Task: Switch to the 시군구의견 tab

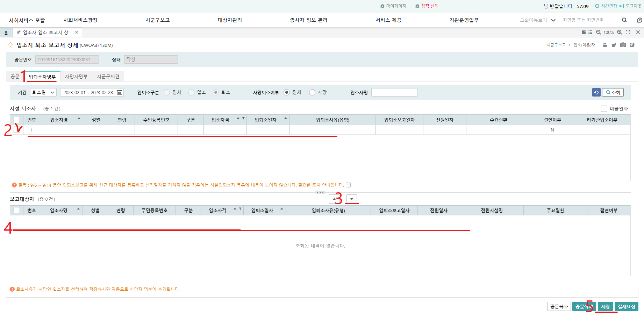Action: pos(108,77)
